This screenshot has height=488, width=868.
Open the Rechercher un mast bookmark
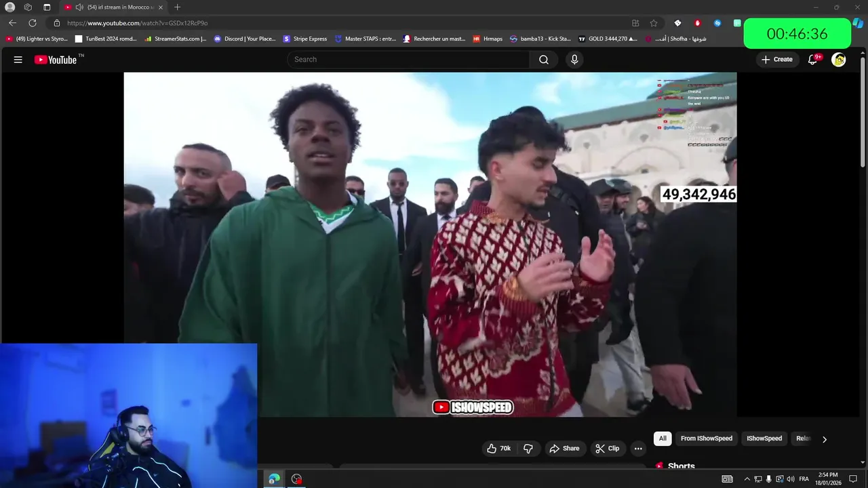click(x=434, y=39)
